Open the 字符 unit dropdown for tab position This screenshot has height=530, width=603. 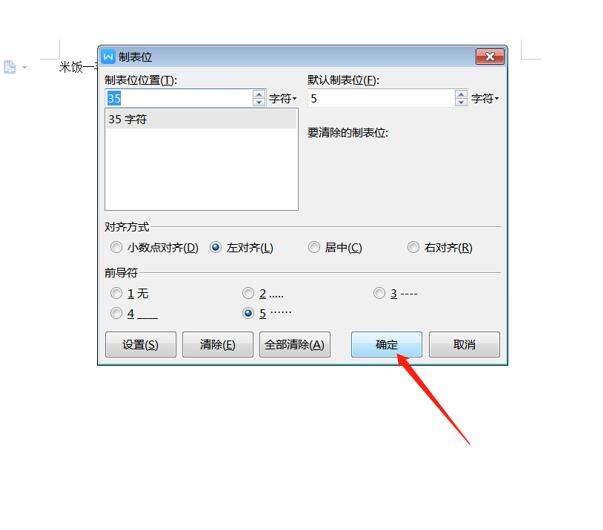pyautogui.click(x=283, y=98)
